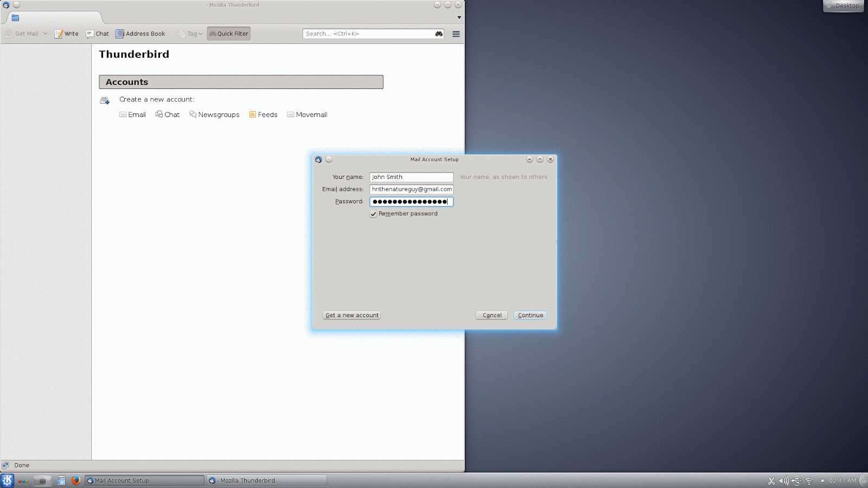Click Get a new account button

click(x=352, y=315)
